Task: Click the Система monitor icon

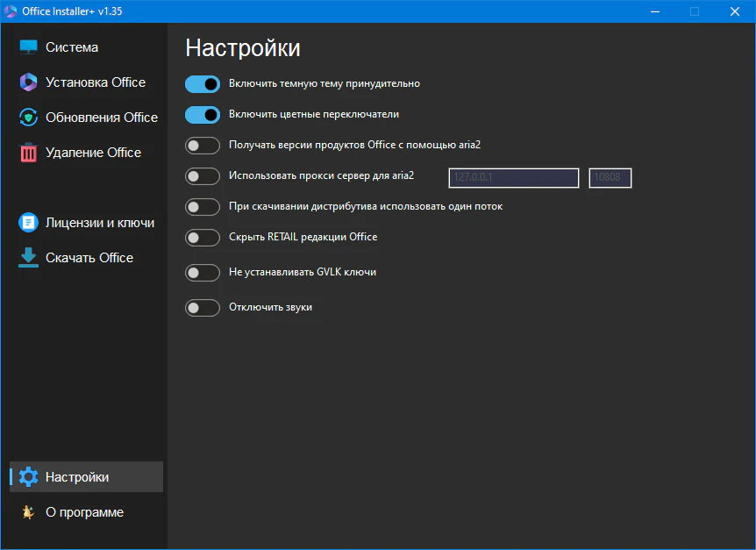Action: click(x=28, y=47)
